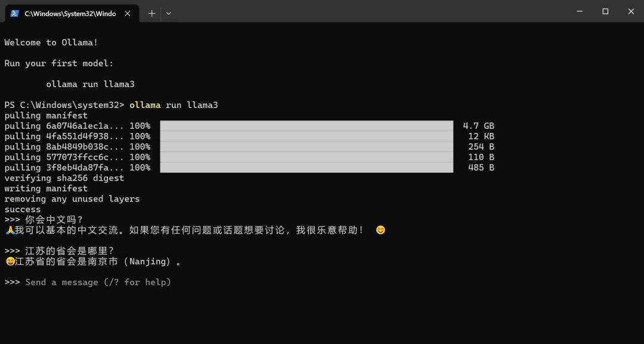The width and height of the screenshot is (644, 344).
Task: Click the '110 B' size value
Action: [x=481, y=157]
